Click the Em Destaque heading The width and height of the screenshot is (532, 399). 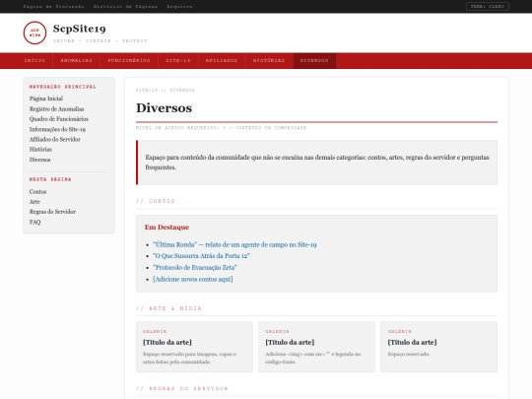point(166,227)
